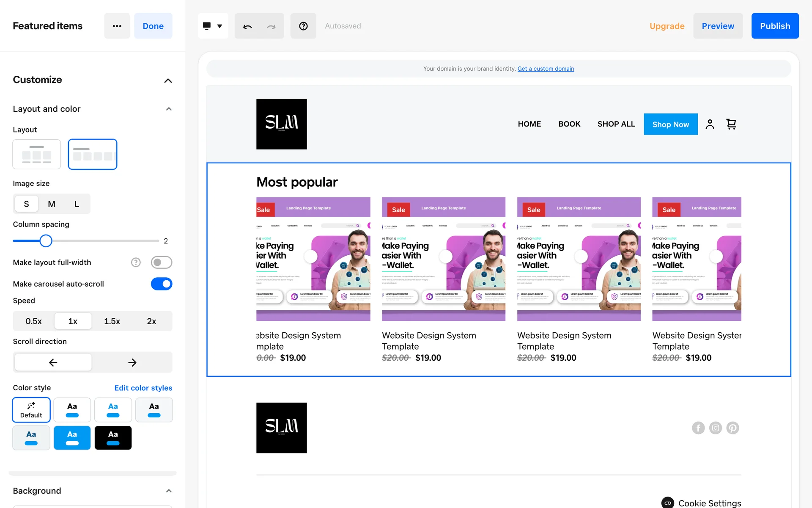Open the three-dots more options menu
812x508 pixels.
(117, 26)
